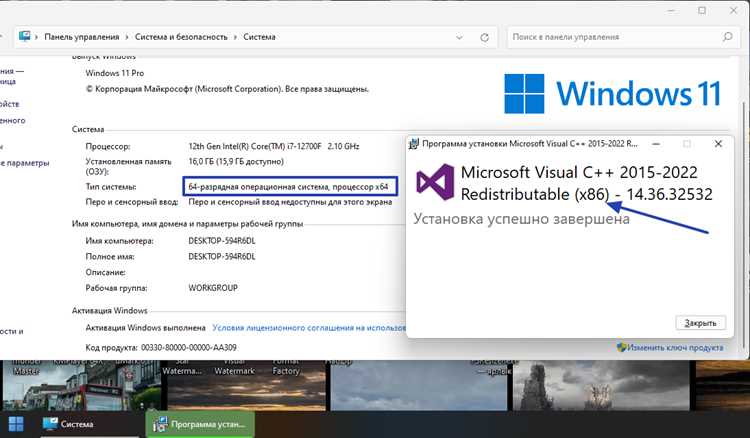Screen dimensions: 750x438
Task: Click the Visual Studio logo in installer
Action: (x=435, y=182)
